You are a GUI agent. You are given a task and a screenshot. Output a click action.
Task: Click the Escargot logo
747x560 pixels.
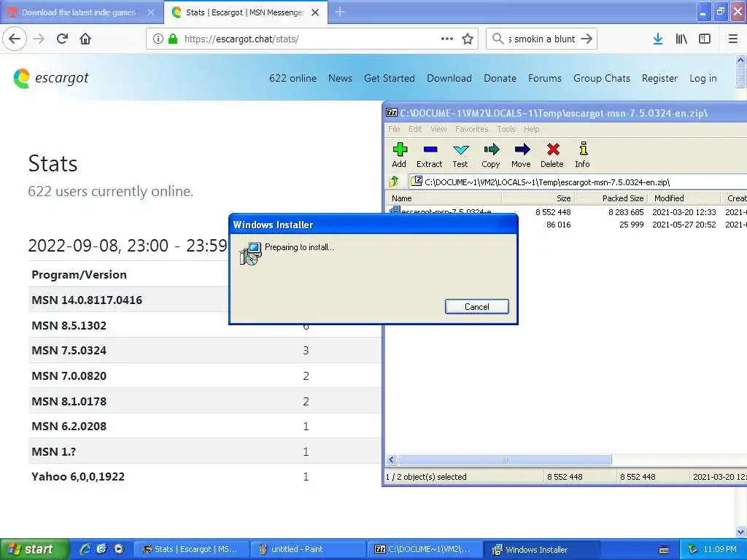pyautogui.click(x=51, y=78)
